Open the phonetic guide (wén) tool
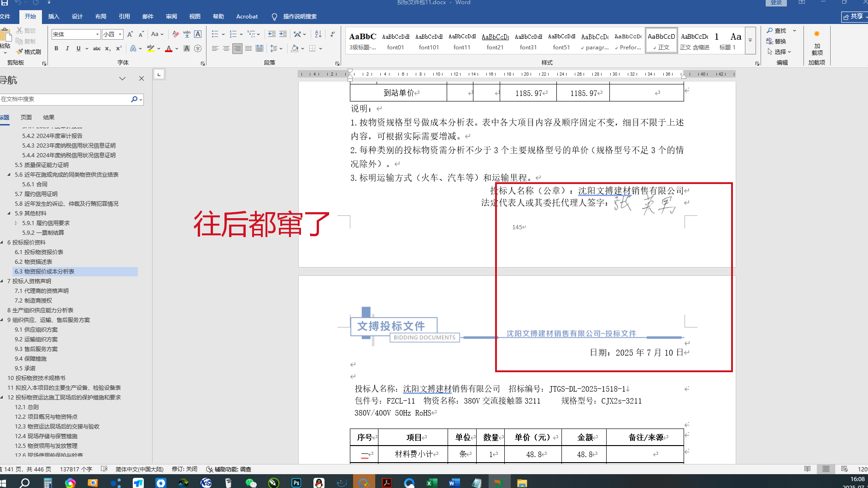Image resolution: width=868 pixels, height=488 pixels. pos(187,34)
